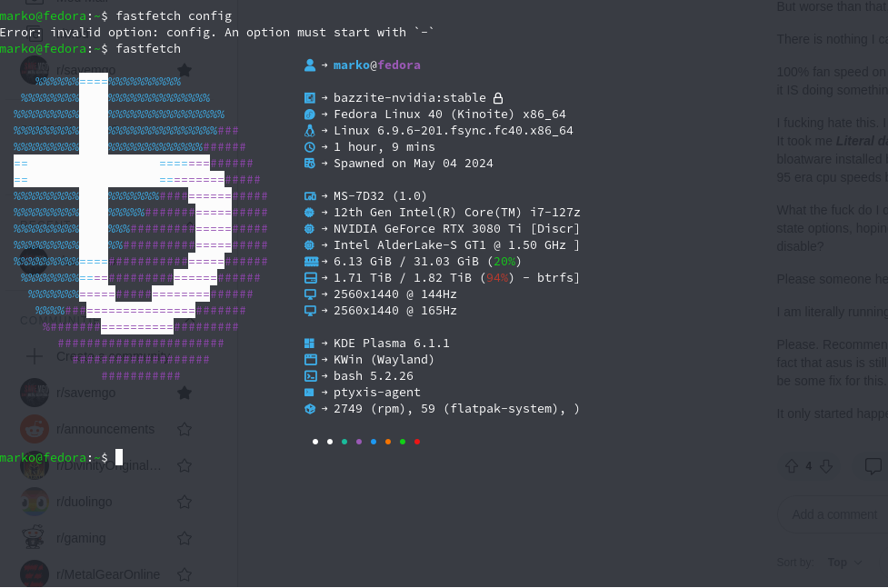Screen dimensions: 888x588
Task: Click the window icon beside KWin (Wayland)
Action: click(x=310, y=360)
